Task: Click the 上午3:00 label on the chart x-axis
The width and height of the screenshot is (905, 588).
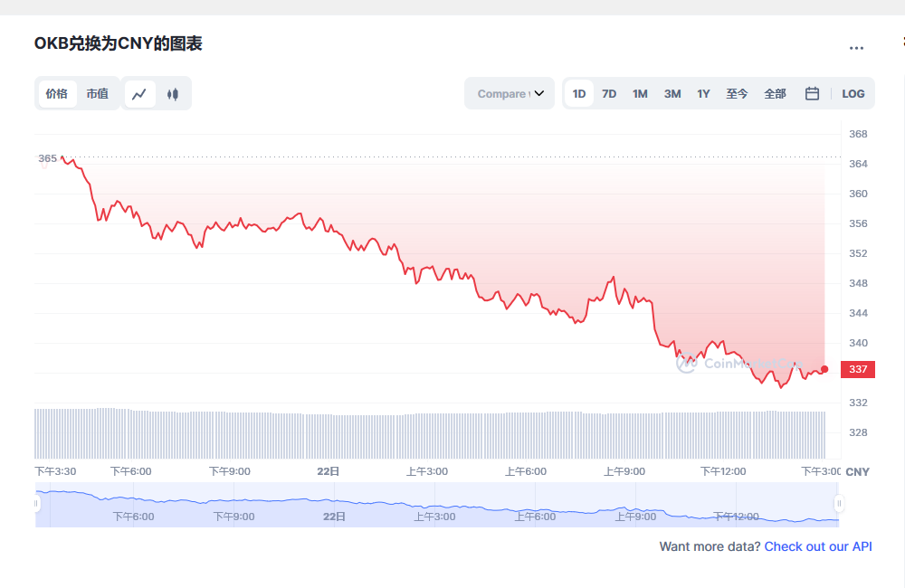Action: [427, 471]
